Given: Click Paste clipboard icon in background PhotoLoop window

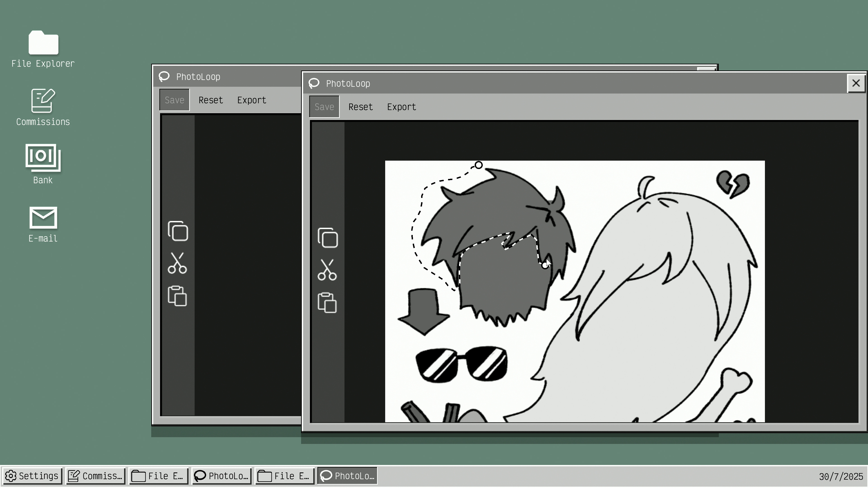Looking at the screenshot, I should 177,296.
